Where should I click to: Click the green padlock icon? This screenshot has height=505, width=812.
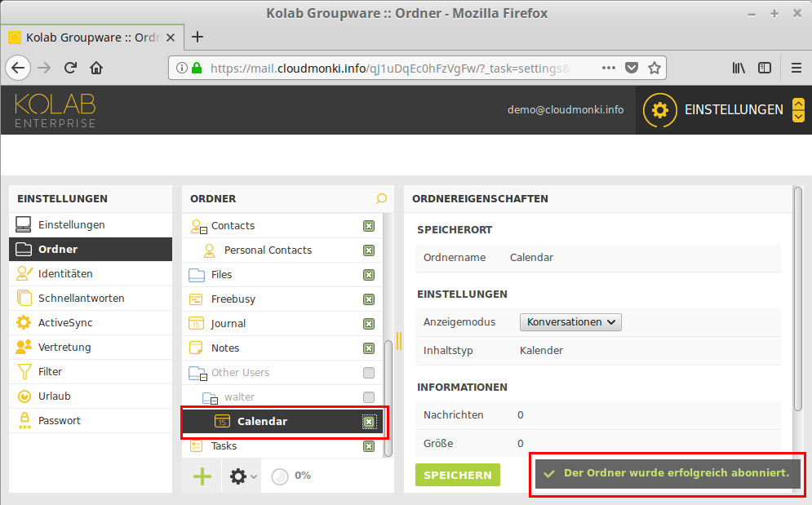[x=197, y=68]
